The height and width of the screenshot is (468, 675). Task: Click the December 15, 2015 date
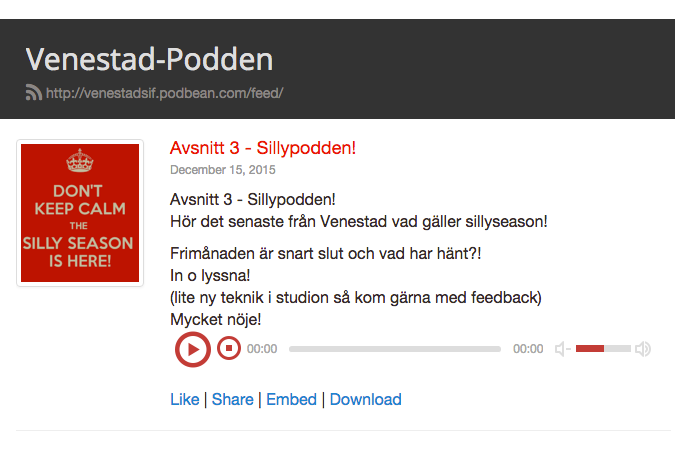(x=223, y=170)
